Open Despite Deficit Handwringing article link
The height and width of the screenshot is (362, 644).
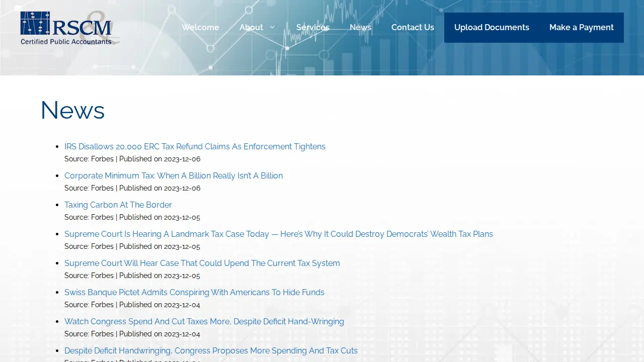click(211, 351)
